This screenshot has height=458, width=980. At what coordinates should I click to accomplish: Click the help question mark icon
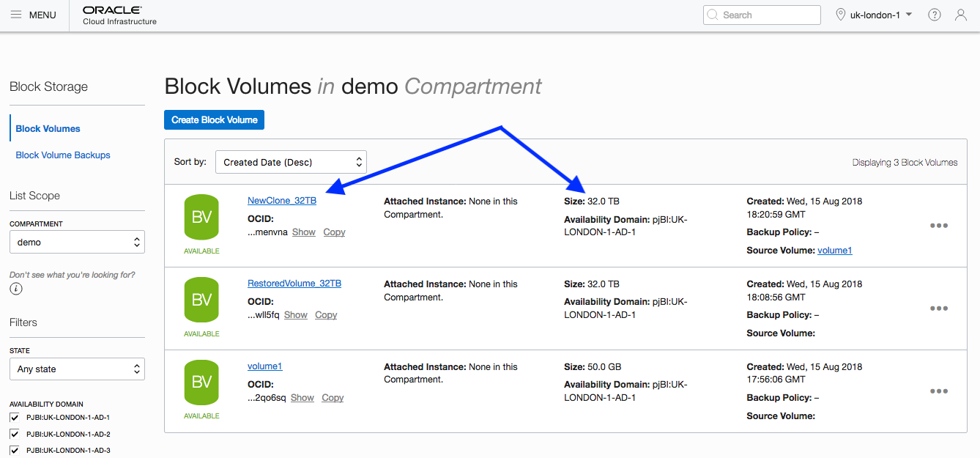pos(934,15)
